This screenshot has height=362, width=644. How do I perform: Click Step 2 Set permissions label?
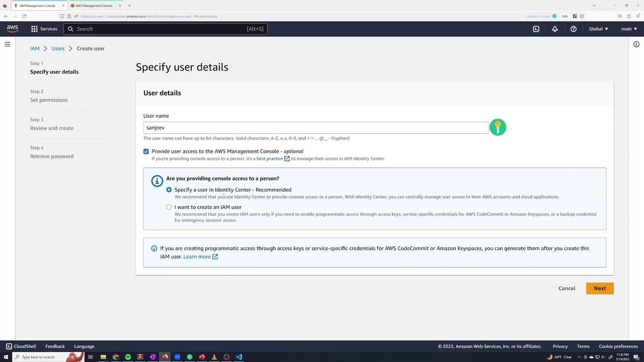pos(49,100)
